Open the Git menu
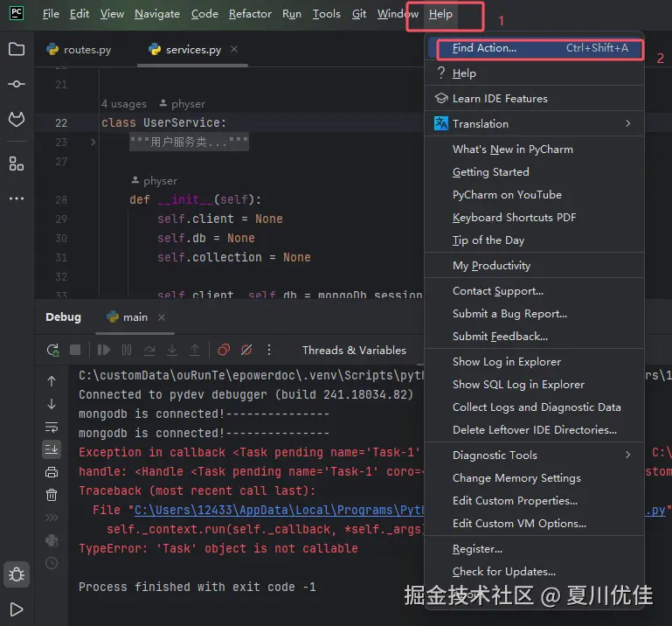This screenshot has width=672, height=626. 358,14
